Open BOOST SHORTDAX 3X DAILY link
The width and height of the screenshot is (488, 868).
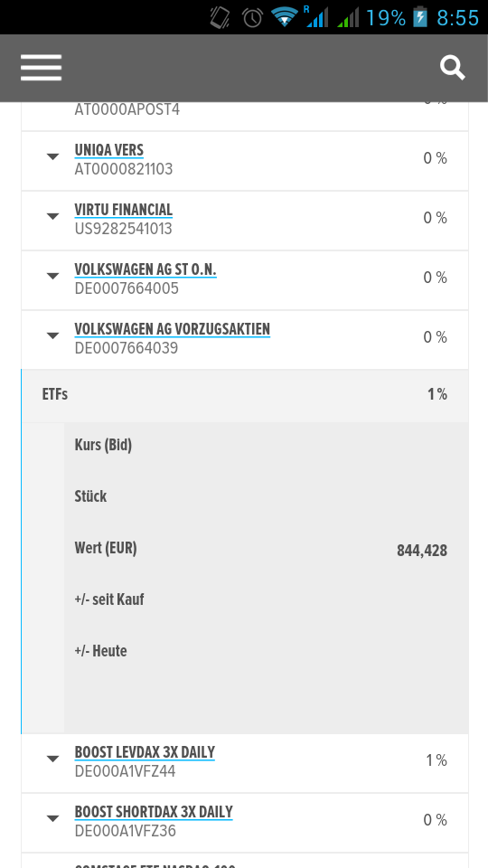pos(154,812)
